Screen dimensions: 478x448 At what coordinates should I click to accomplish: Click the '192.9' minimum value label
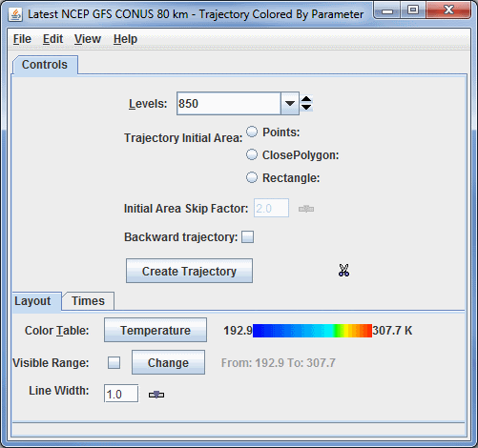pyautogui.click(x=238, y=331)
